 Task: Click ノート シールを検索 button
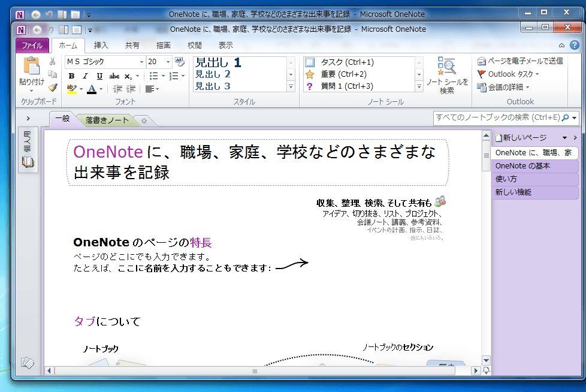[447, 76]
